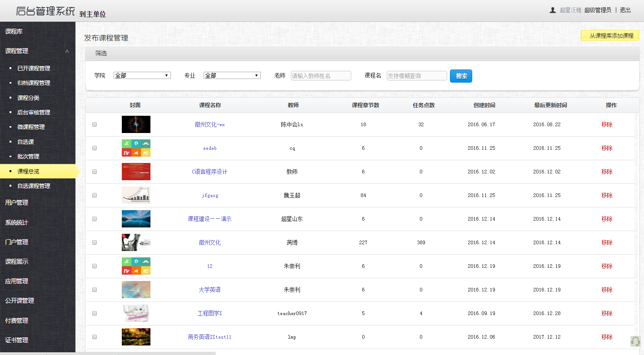Image resolution: width=644 pixels, height=355 pixels.
Task: Check the checkbox for 徽州文化-wx course
Action: [95, 124]
